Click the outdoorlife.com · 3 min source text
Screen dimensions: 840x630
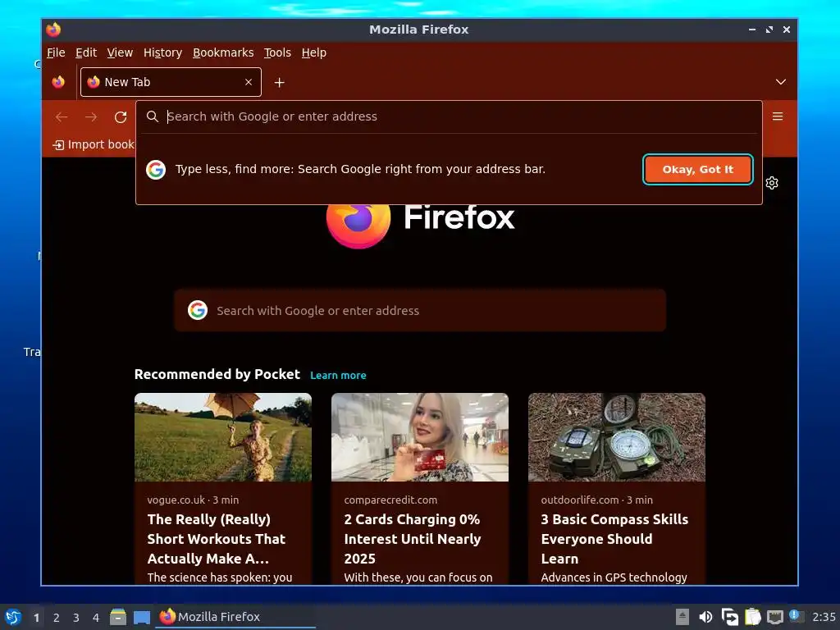[x=597, y=500]
